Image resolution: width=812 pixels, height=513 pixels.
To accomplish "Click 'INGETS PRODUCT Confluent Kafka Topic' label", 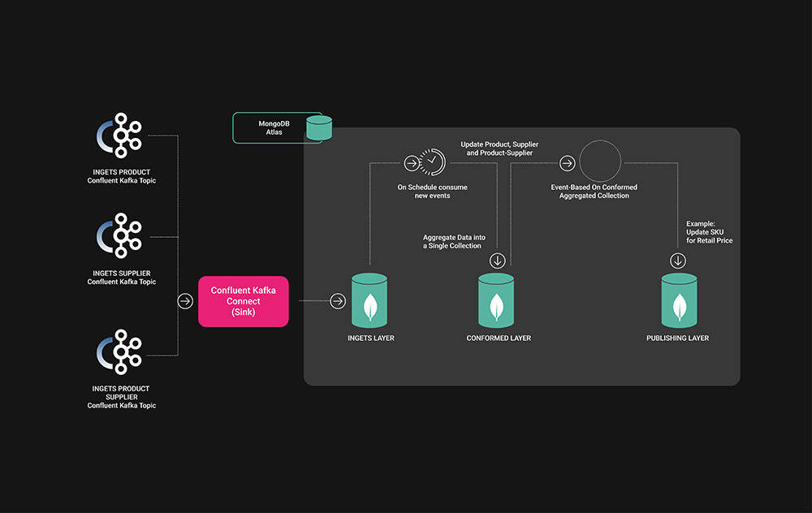I will [122, 176].
